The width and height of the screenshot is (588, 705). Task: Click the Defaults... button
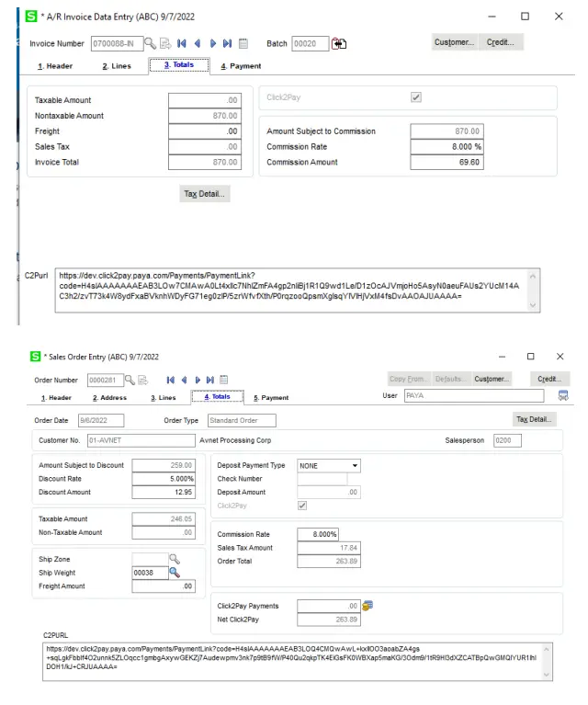[x=451, y=379]
